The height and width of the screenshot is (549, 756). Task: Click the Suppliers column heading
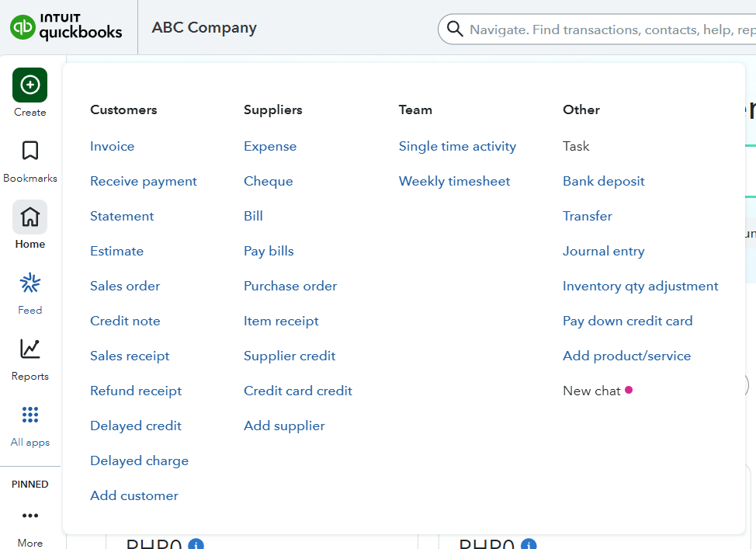273,110
